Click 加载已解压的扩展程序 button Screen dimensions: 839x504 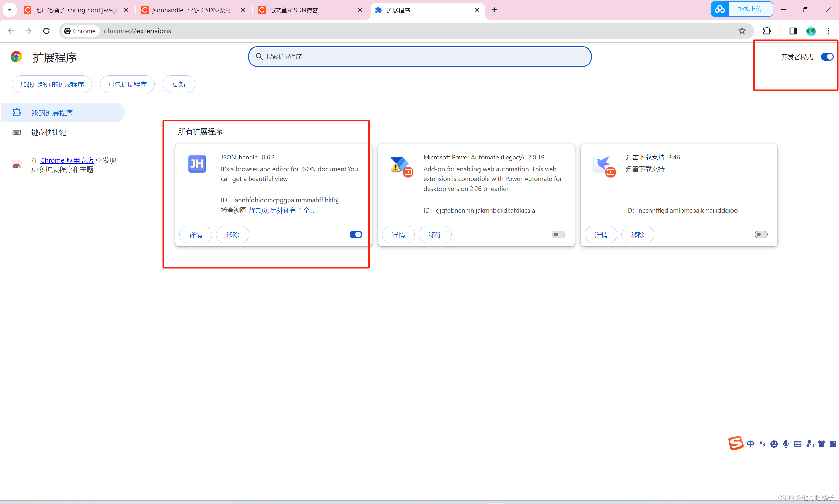click(51, 84)
